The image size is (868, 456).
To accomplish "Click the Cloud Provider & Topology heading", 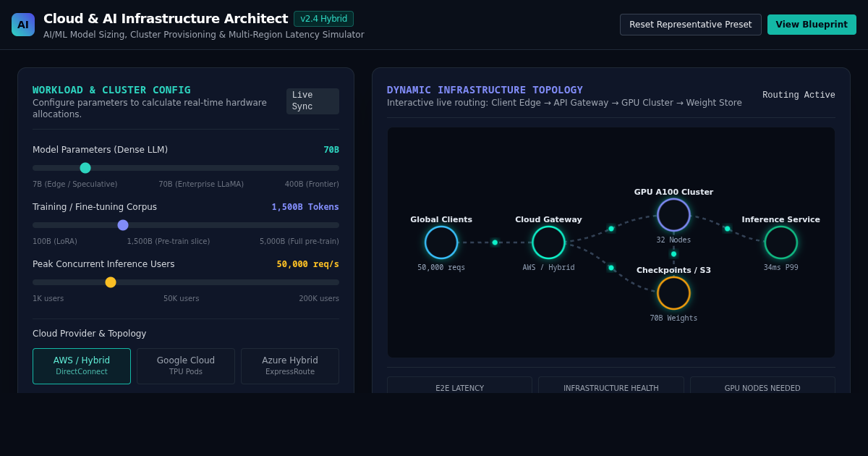I will 90,334.
